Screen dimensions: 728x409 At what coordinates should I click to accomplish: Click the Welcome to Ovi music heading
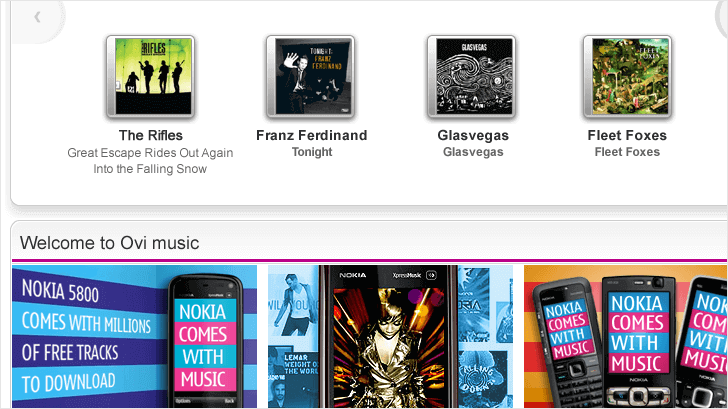click(x=110, y=243)
